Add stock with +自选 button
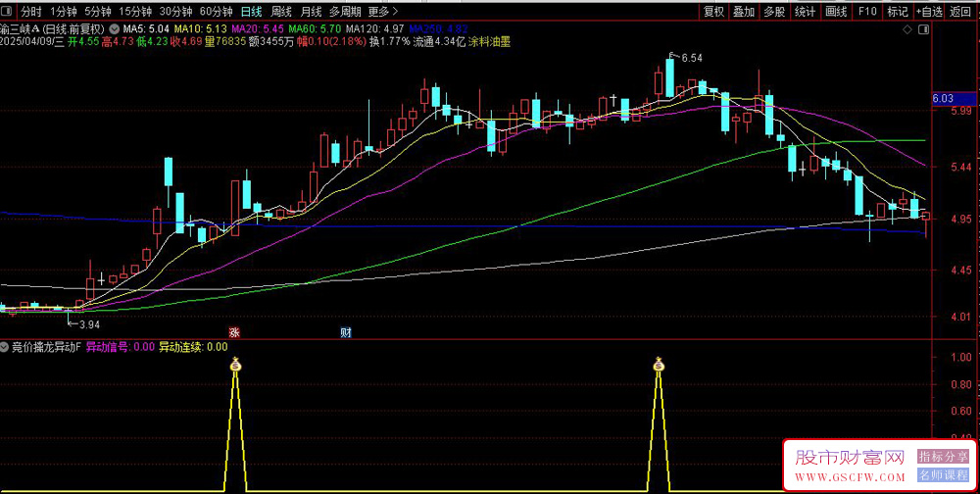Screen dimensions: 980x494 pos(929,11)
